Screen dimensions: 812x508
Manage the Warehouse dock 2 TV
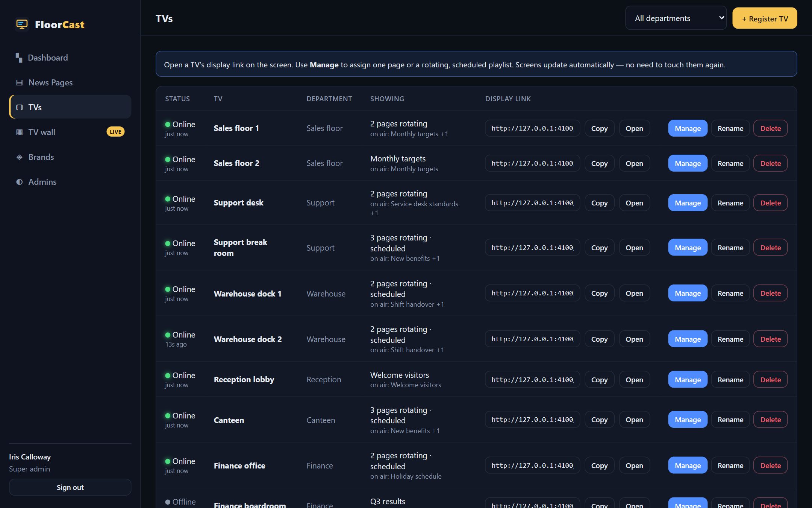(688, 339)
